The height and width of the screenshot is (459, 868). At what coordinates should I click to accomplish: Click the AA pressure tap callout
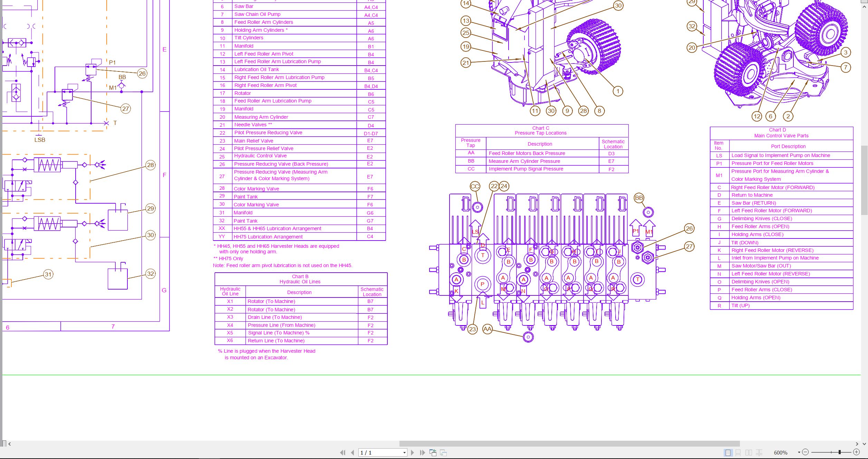tap(487, 329)
